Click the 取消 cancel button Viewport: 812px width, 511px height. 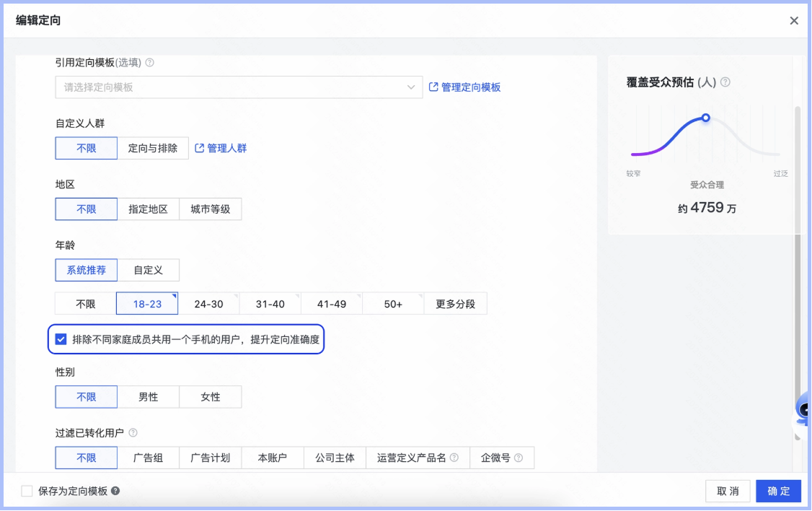[x=727, y=491]
